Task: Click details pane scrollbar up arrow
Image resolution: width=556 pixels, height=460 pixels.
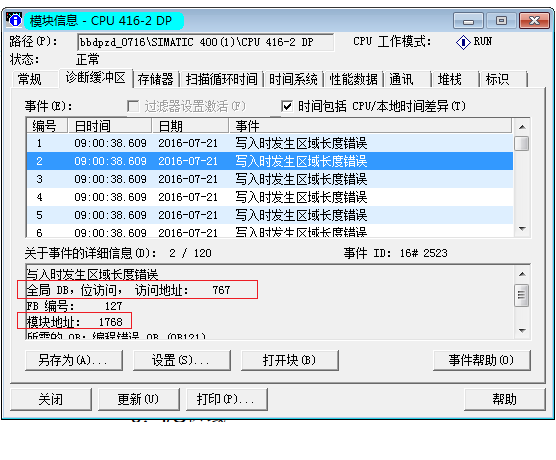Action: (522, 275)
